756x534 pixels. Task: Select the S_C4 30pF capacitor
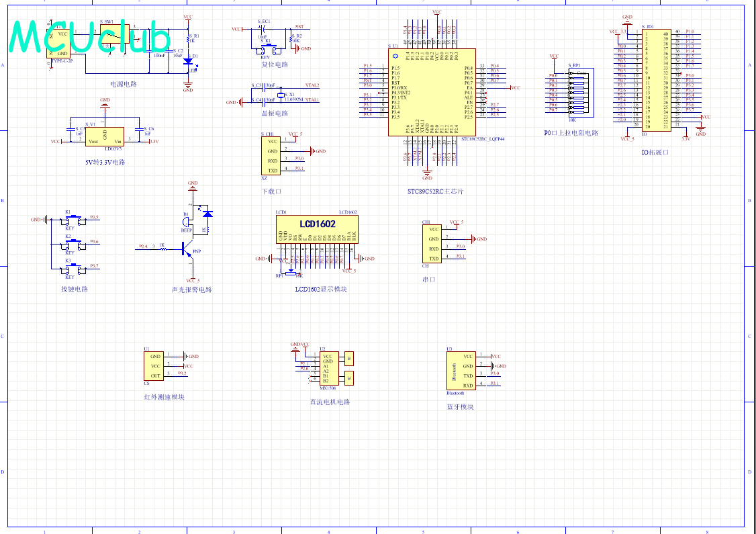264,102
